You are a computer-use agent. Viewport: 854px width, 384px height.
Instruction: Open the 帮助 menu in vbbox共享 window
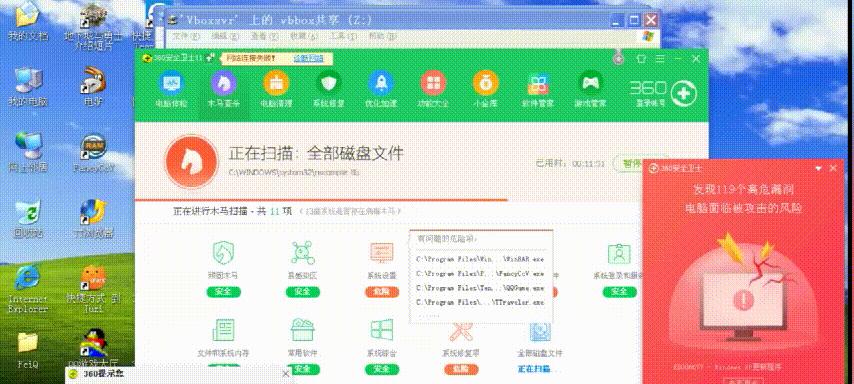coord(382,36)
